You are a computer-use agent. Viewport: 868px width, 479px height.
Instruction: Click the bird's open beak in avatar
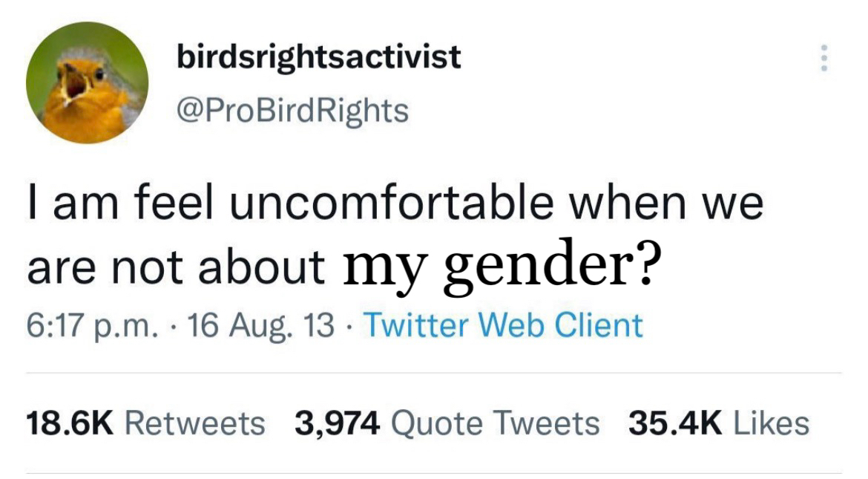[73, 83]
